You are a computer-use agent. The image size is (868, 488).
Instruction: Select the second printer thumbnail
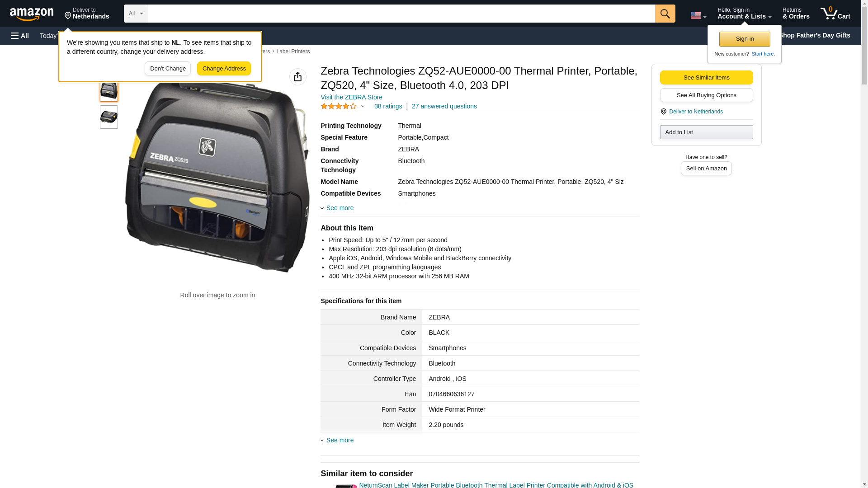pyautogui.click(x=108, y=117)
